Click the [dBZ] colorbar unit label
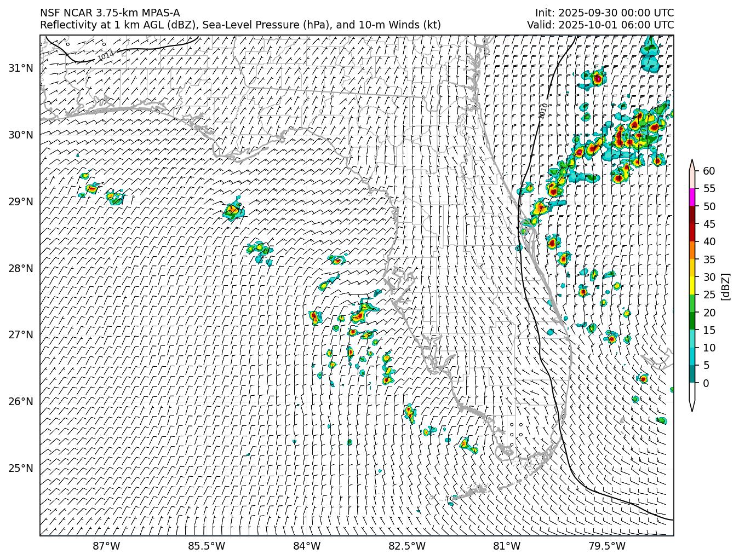Image resolution: width=739 pixels, height=560 pixels. tap(726, 286)
